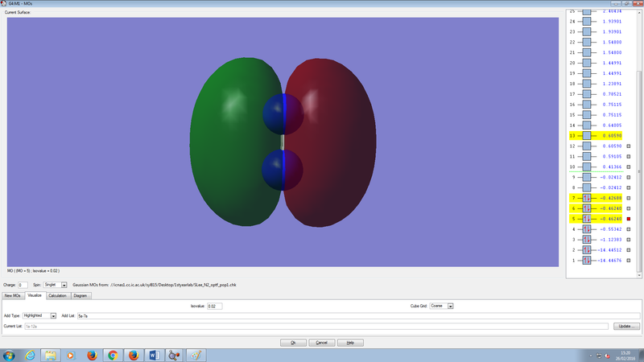
Task: Click the Update button
Action: pos(625,326)
